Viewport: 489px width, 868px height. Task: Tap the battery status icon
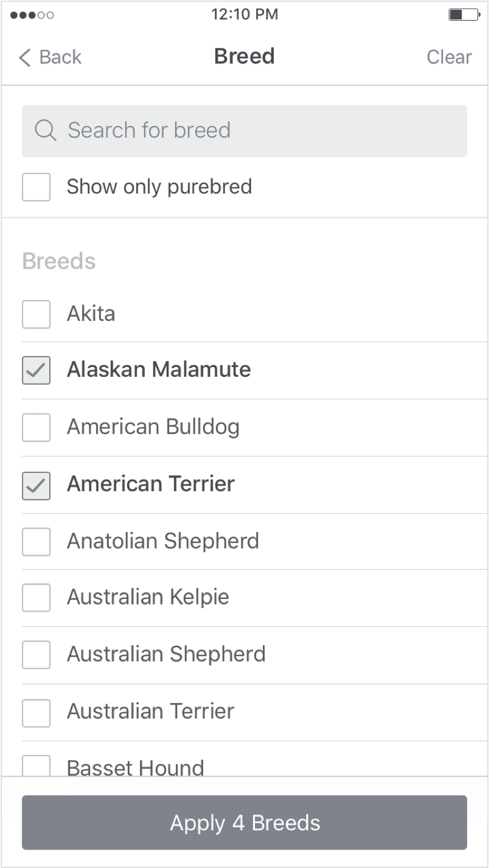pos(464,15)
